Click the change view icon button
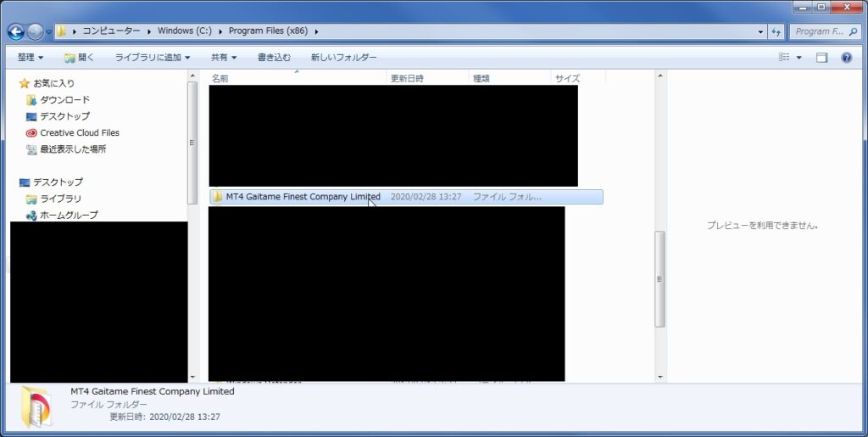 [x=784, y=57]
